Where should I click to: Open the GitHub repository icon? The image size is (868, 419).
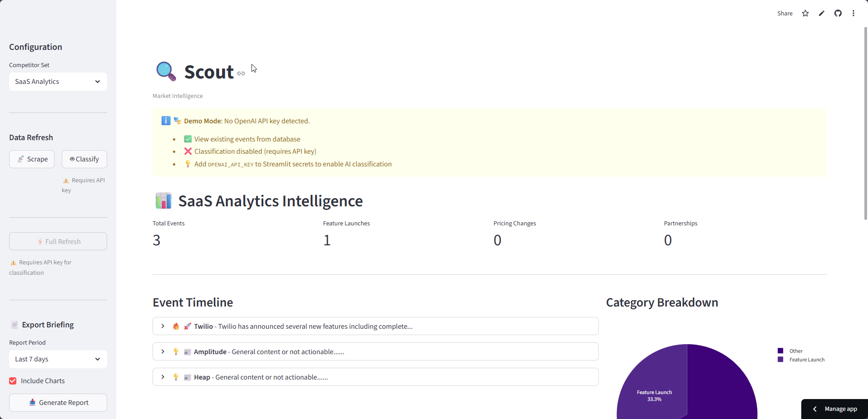[838, 13]
